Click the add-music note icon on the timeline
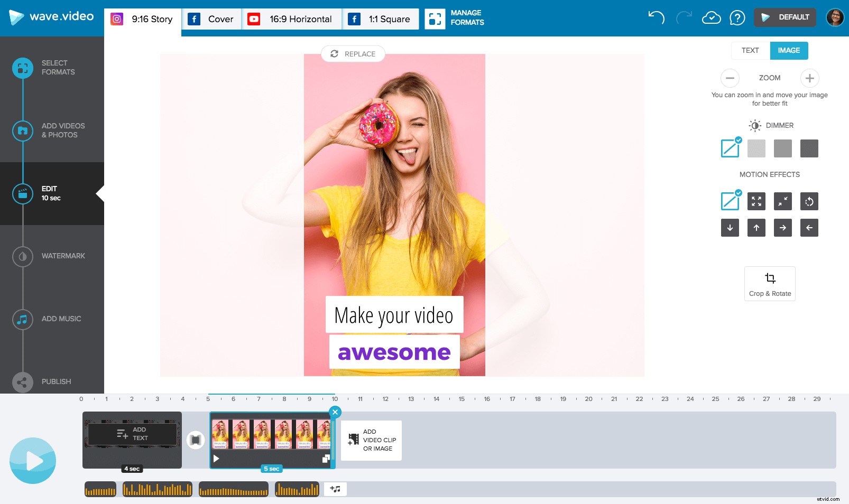Screen dimensions: 849x504 [x=335, y=489]
